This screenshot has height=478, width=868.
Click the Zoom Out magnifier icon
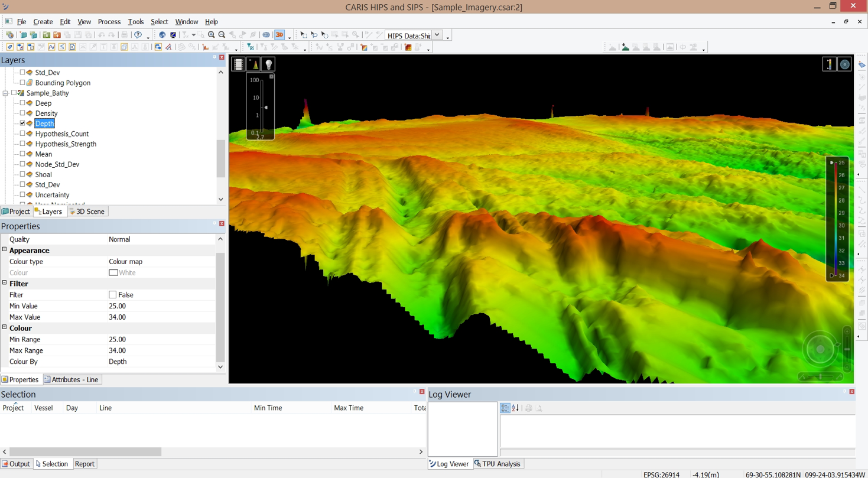[x=222, y=35]
